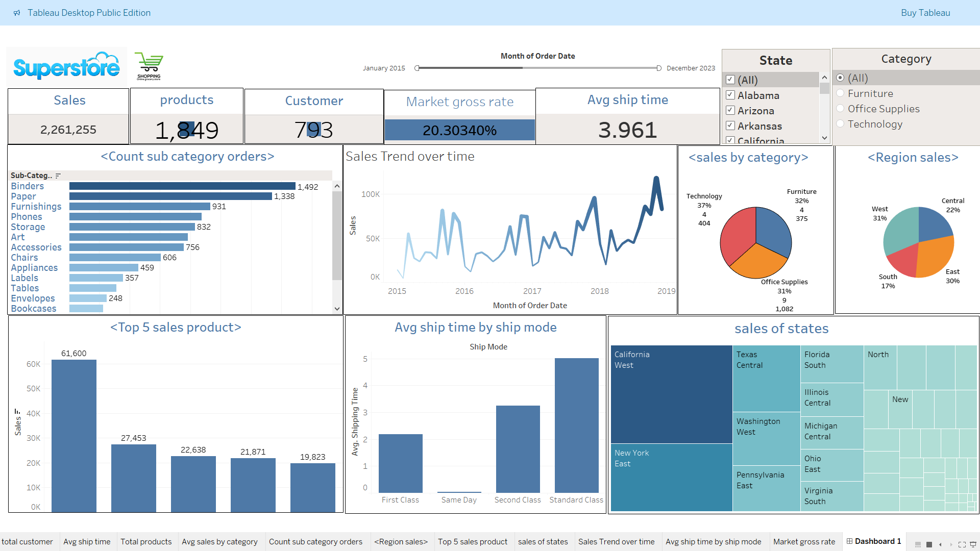Click sub-category chart scroll down arrow
980x551 pixels.
click(x=337, y=309)
